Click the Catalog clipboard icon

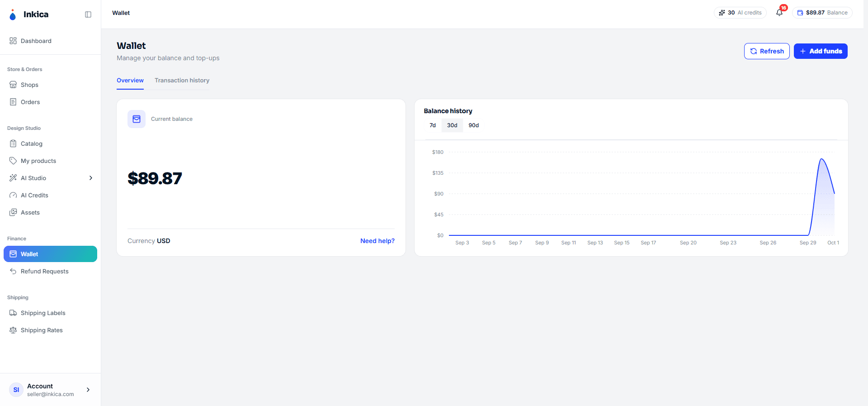point(13,143)
